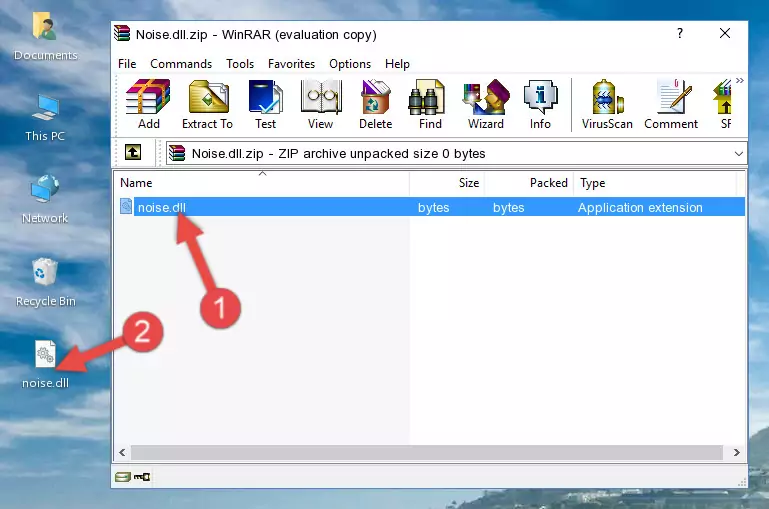Sort files by the Name column
Screen dimensions: 769x509
[x=262, y=183]
